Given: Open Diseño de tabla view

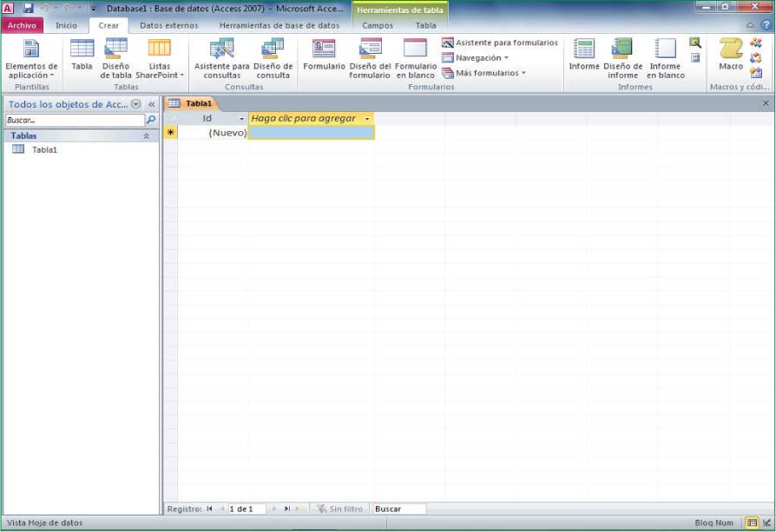Looking at the screenshot, I should [x=115, y=59].
